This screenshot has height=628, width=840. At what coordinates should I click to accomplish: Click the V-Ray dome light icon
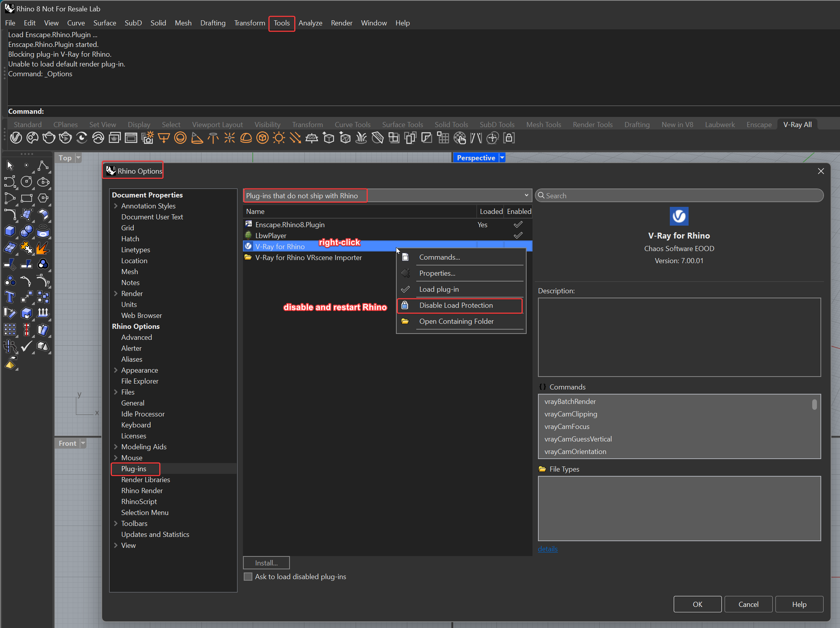point(246,138)
